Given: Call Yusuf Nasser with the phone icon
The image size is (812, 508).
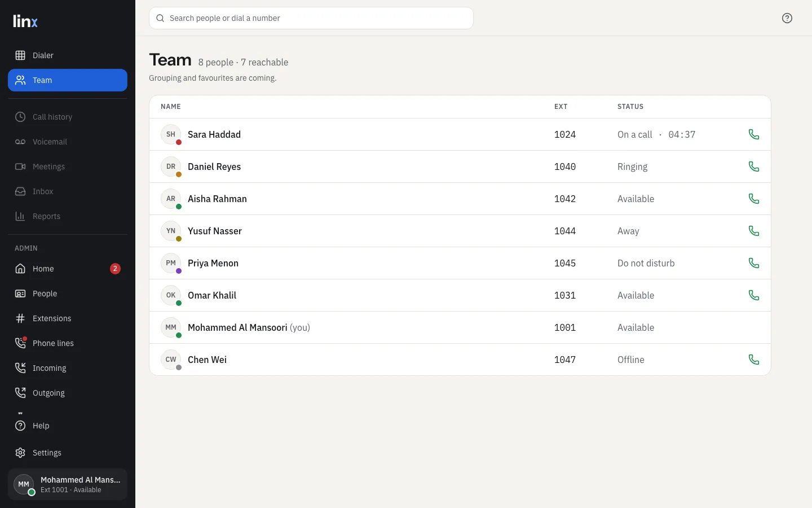Looking at the screenshot, I should click(x=754, y=231).
